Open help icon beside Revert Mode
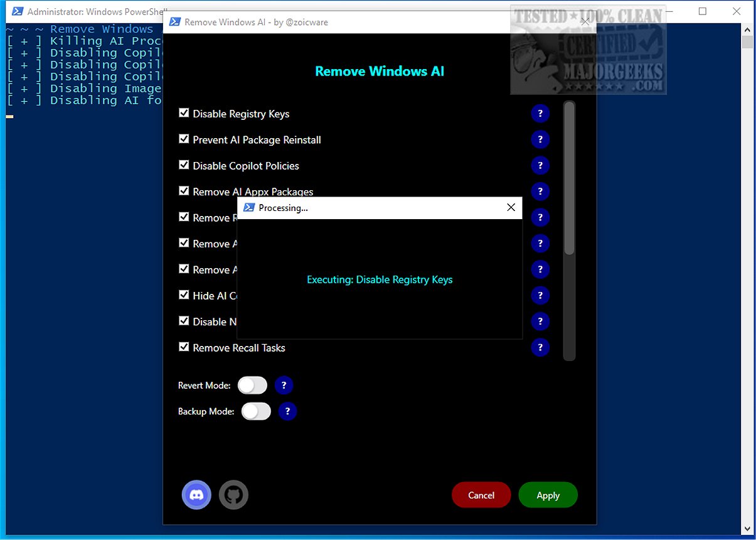Image resolution: width=756 pixels, height=540 pixels. click(x=284, y=385)
